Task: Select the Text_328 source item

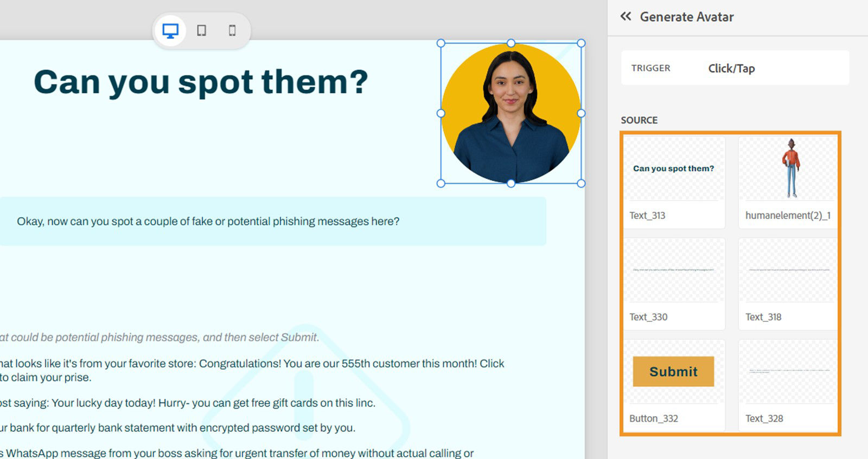Action: tap(788, 385)
